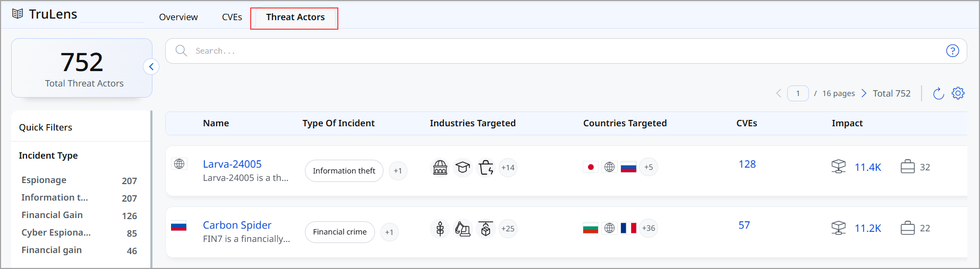
Task: Expand +5 more countries for Larva-24005
Action: point(649,167)
